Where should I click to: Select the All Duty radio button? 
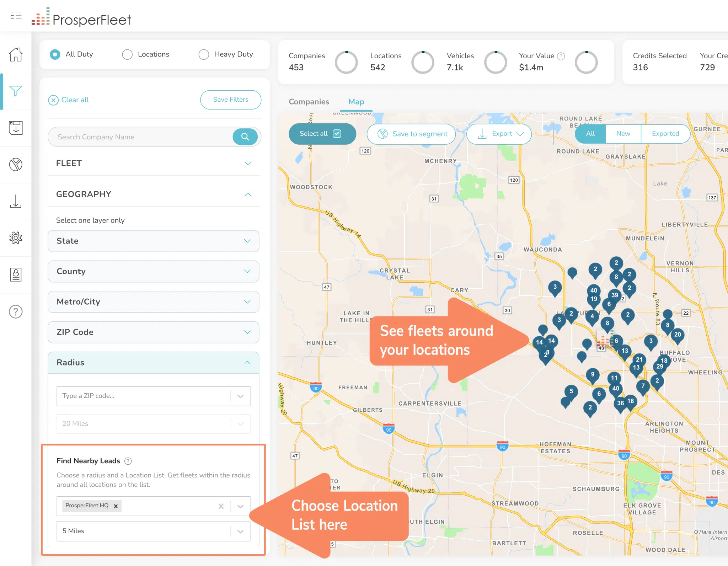pos(55,54)
